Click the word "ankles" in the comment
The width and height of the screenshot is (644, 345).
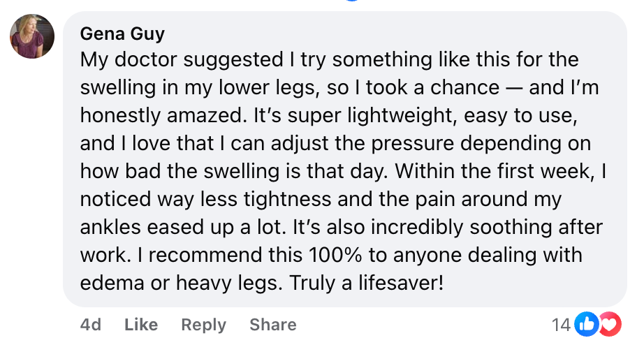tap(115, 229)
